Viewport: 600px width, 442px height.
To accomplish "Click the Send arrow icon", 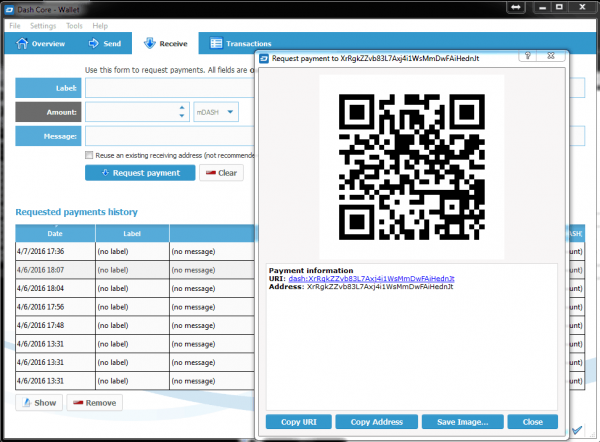I will (93, 43).
